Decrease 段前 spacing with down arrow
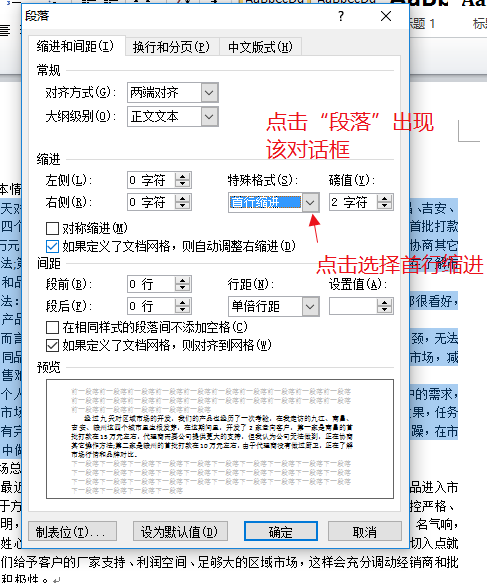 tap(183, 289)
